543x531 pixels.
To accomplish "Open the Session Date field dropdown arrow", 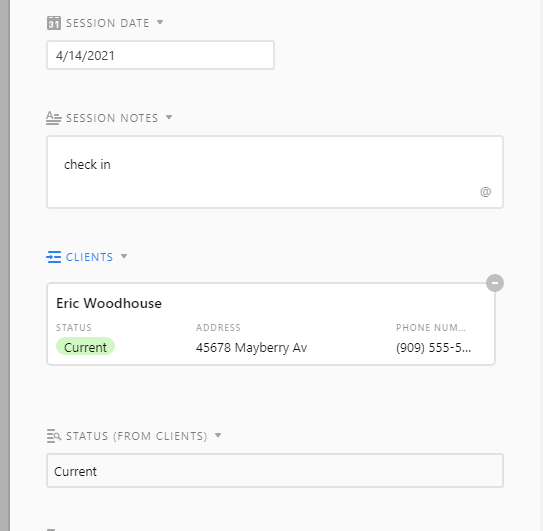I will tap(160, 23).
